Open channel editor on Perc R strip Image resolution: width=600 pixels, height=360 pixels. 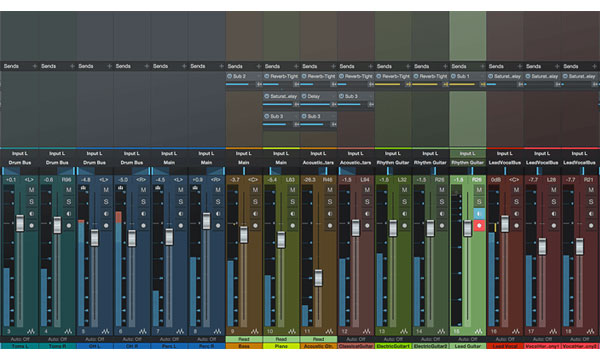[217, 331]
